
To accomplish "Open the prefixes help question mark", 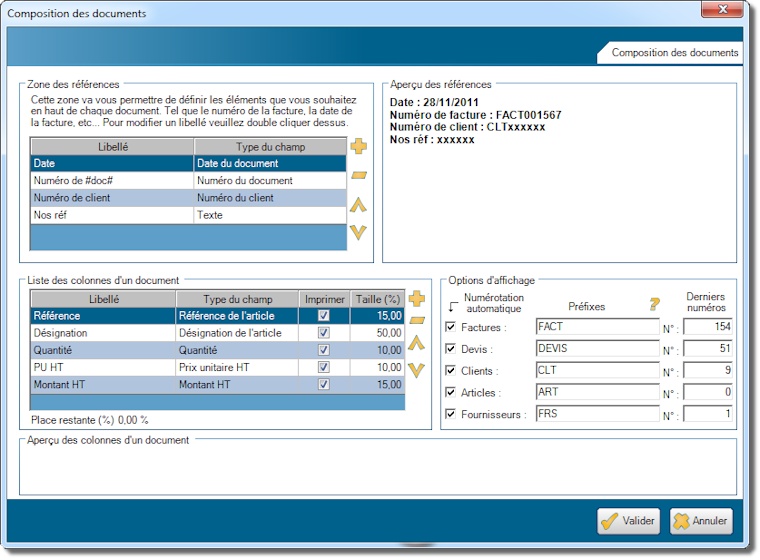I will click(655, 305).
